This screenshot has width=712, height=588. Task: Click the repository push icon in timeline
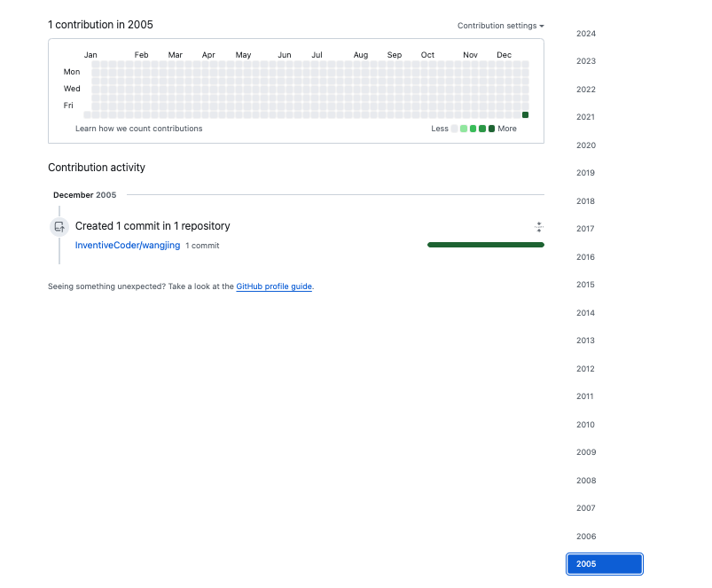tap(59, 227)
